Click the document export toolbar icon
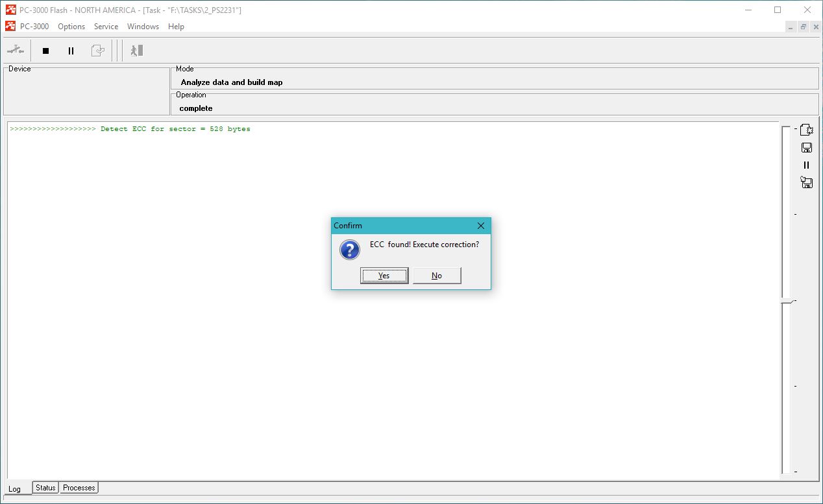Viewport: 823px width, 504px height. coord(97,51)
